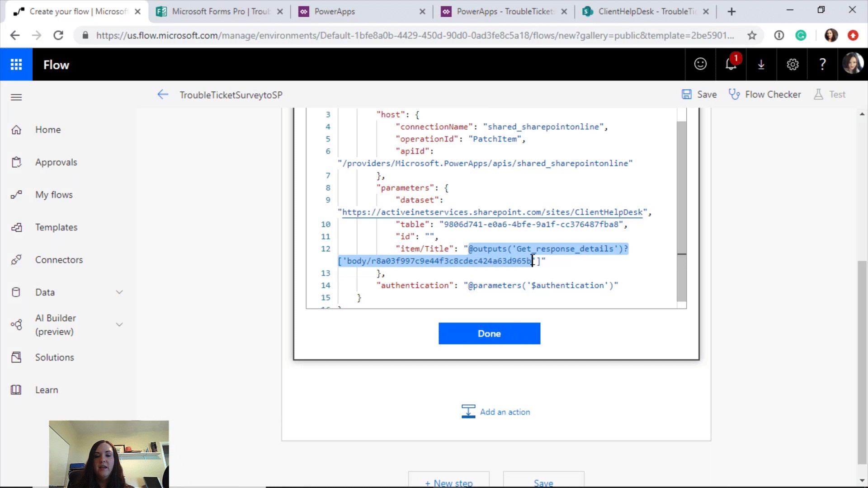Click browser back arrow

(15, 35)
